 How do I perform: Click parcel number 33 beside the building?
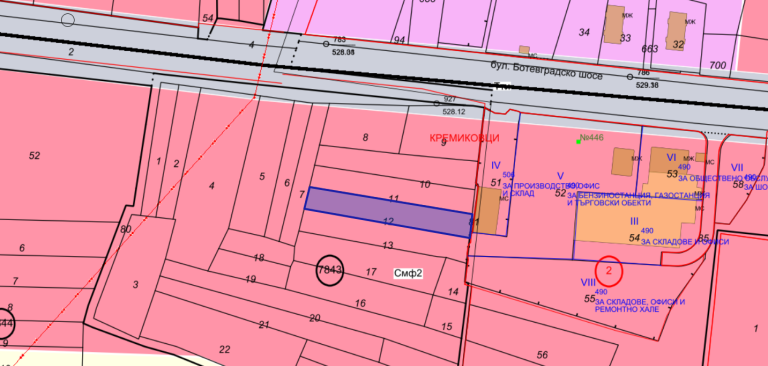625,38
